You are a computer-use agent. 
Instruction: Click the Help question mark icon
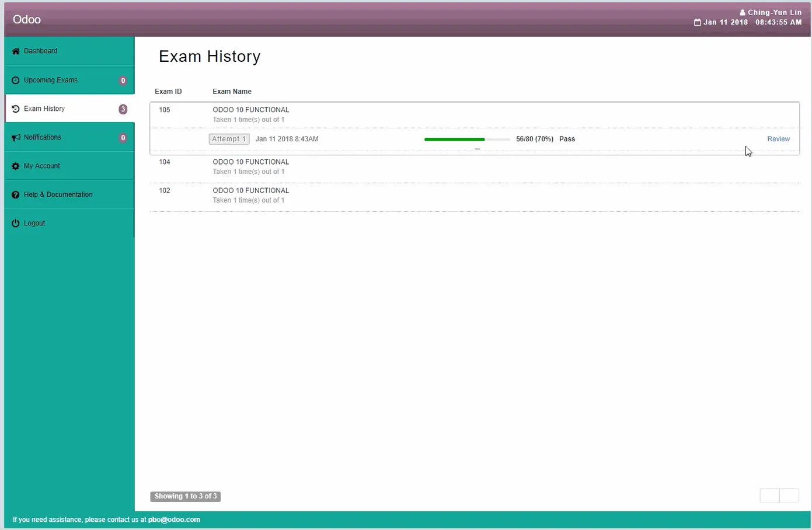[x=16, y=195]
